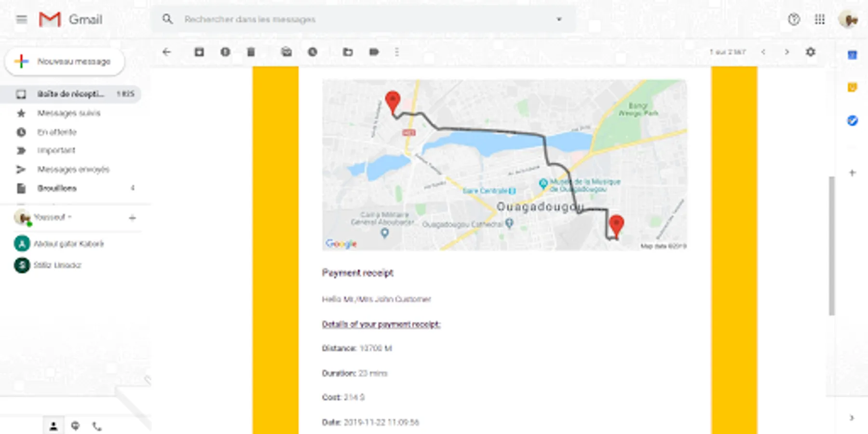
Task: Click the message count text in the toolbar
Action: [x=728, y=52]
